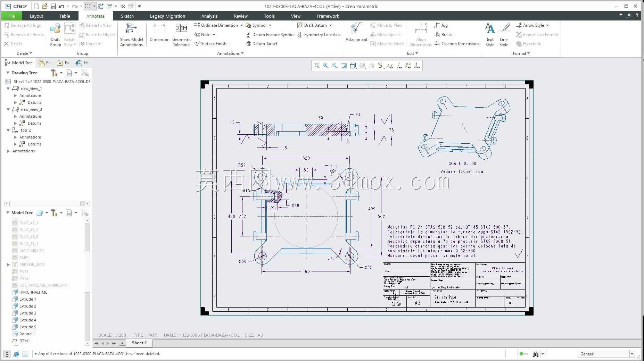644x361 pixels.
Task: Toggle point display visibility
Action: 408,66
